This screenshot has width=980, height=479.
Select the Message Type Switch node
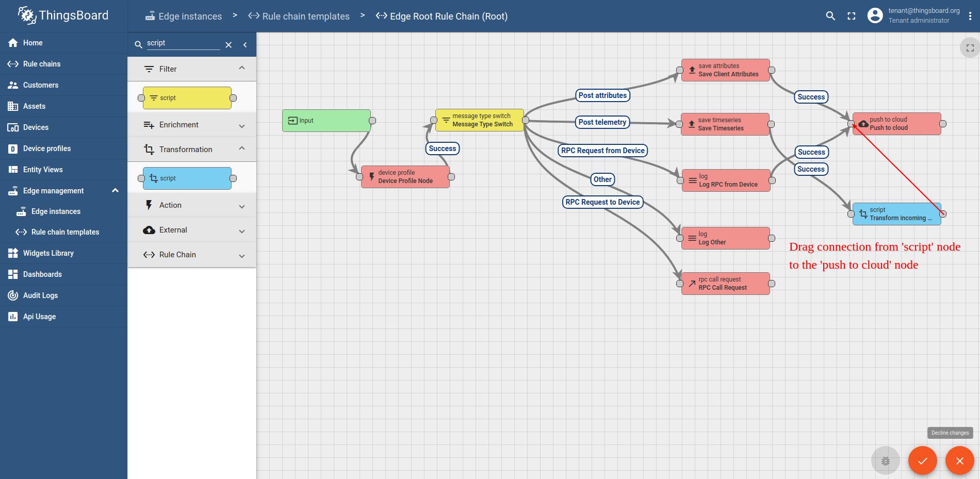pos(480,120)
